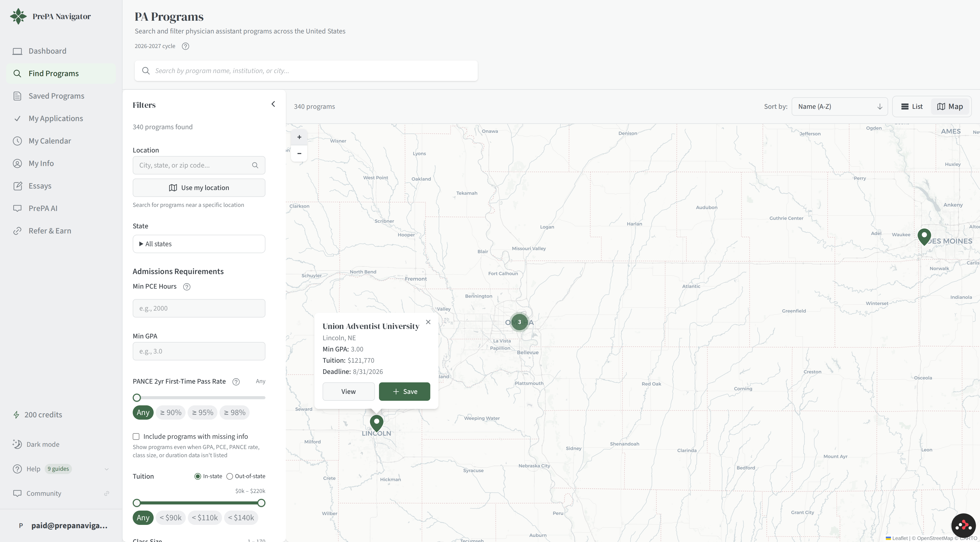Image resolution: width=980 pixels, height=542 pixels.
Task: Switch to List view
Action: click(912, 107)
